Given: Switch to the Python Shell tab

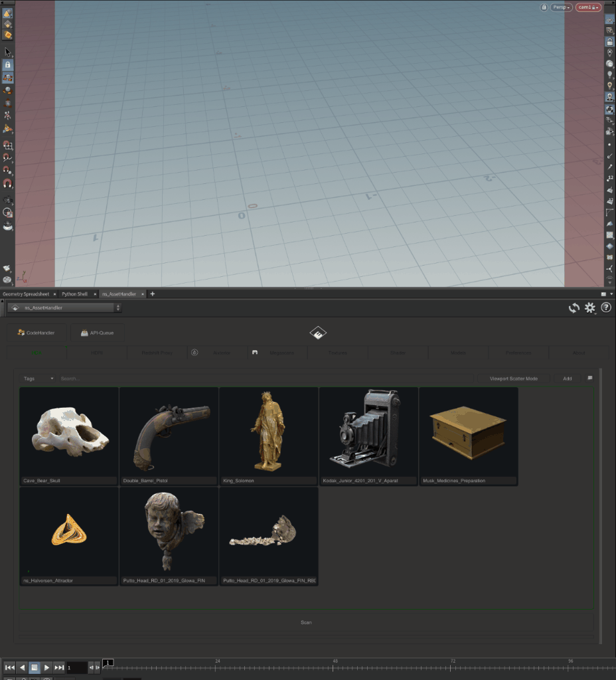Looking at the screenshot, I should click(x=74, y=294).
